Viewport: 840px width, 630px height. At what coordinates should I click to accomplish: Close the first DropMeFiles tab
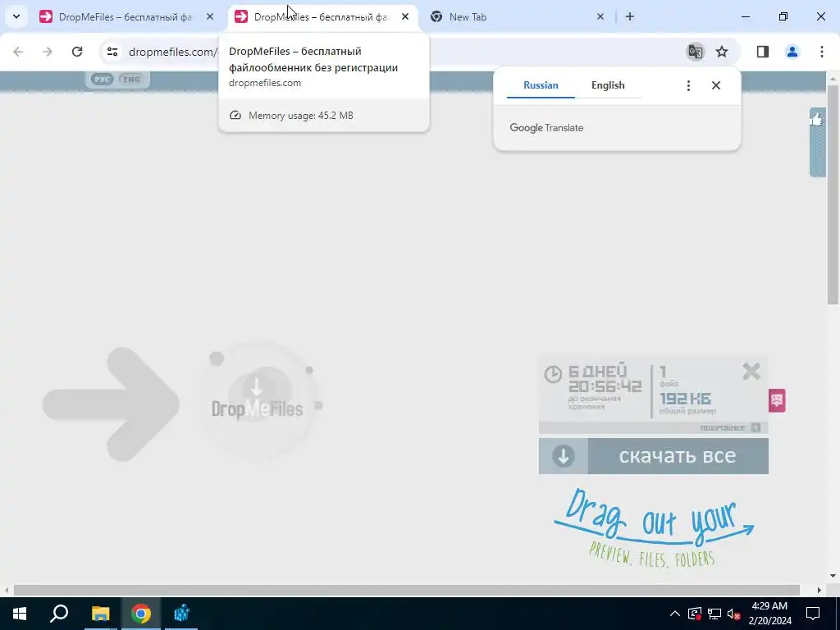210,16
